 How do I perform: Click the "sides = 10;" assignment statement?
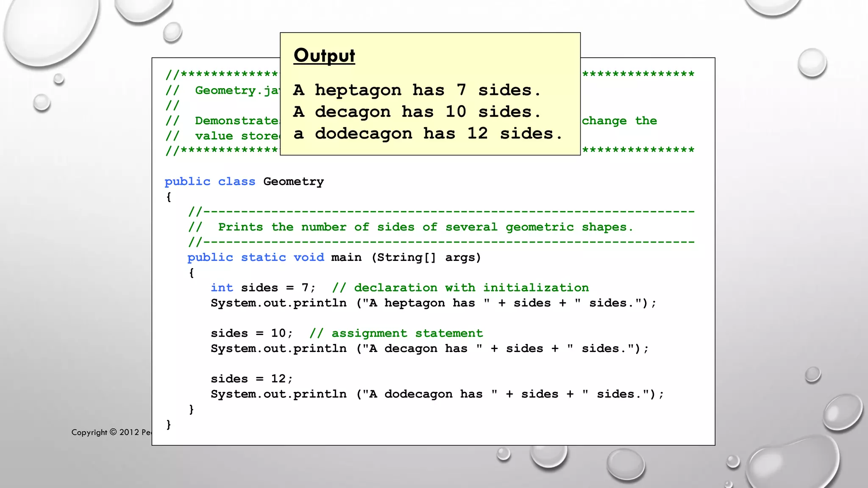[x=252, y=333]
